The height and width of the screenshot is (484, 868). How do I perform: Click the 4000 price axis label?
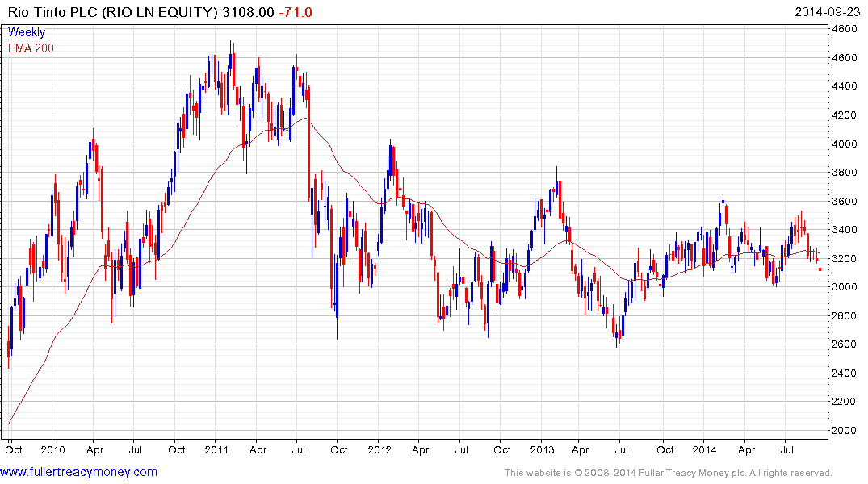click(x=845, y=144)
